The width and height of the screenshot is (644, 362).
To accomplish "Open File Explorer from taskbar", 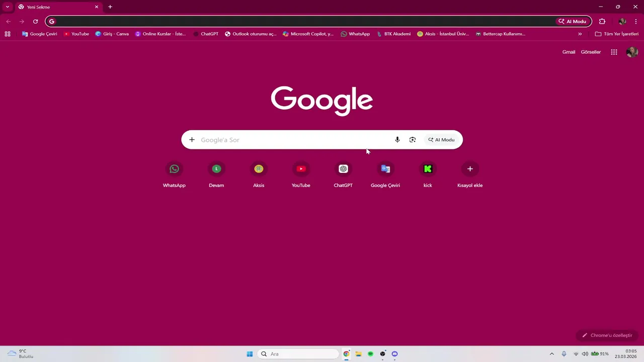I will tap(358, 354).
